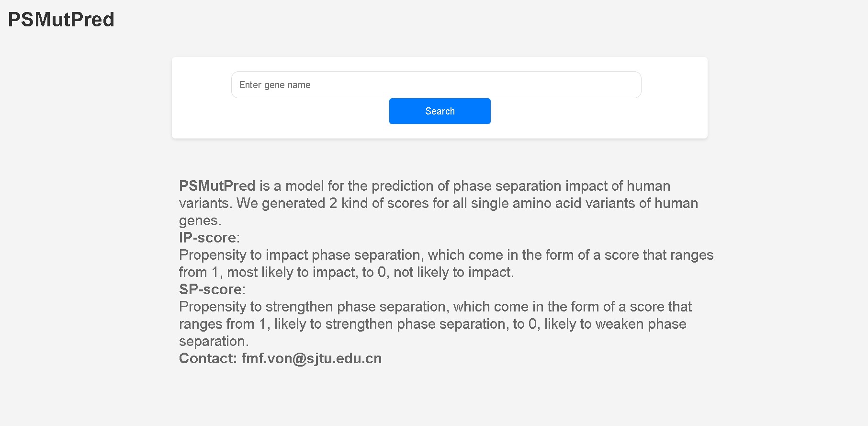Click the line 'from 1, most likely to impact'
868x426 pixels.
click(x=347, y=272)
